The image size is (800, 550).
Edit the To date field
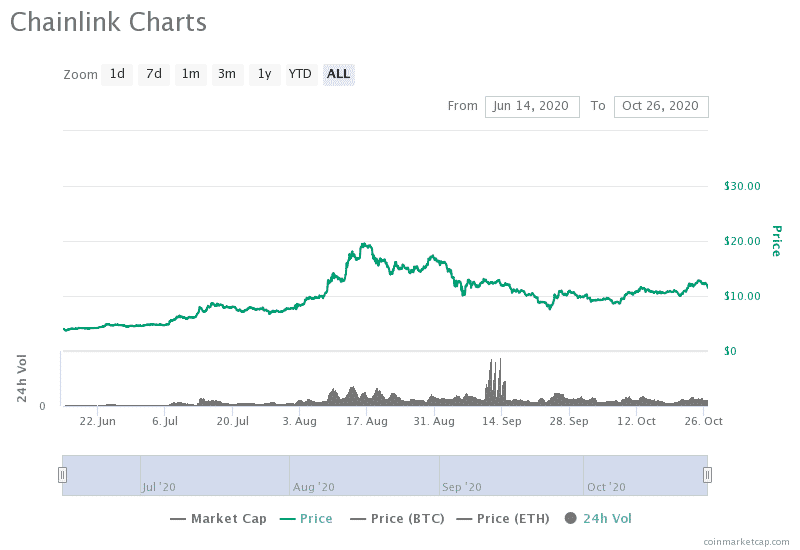(x=661, y=106)
